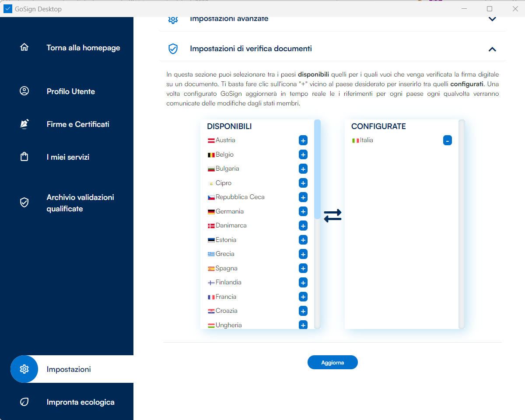The height and width of the screenshot is (420, 525).
Task: Click the Archivio validazioni shield icon
Action: tap(24, 203)
